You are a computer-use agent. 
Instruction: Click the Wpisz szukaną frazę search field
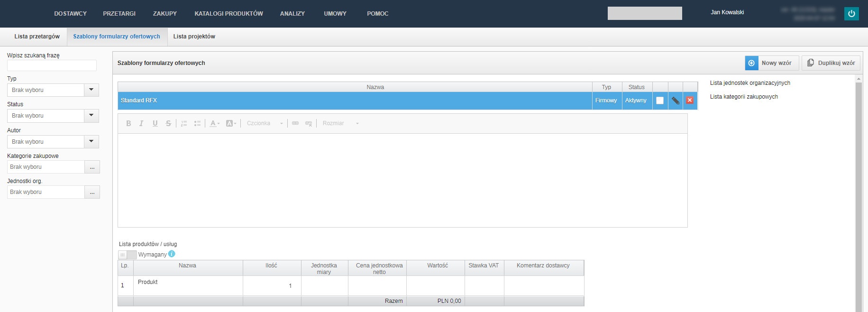coord(52,65)
